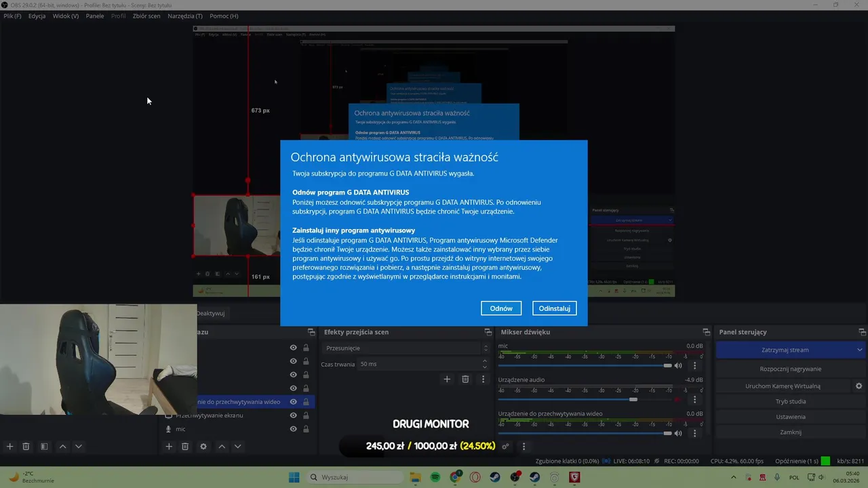Click video capture device volume slider handle
Screen dimensions: 868x488
[x=667, y=433]
